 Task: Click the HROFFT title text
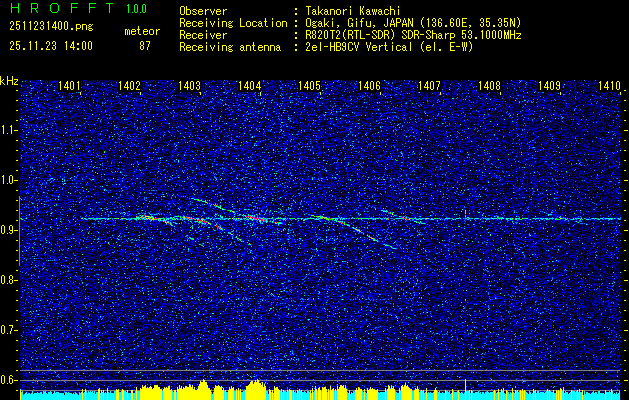click(62, 8)
